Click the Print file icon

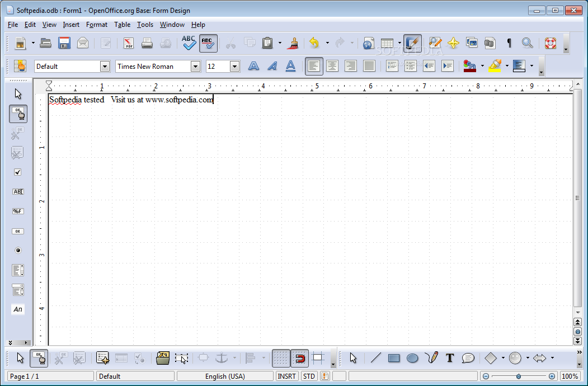point(147,43)
